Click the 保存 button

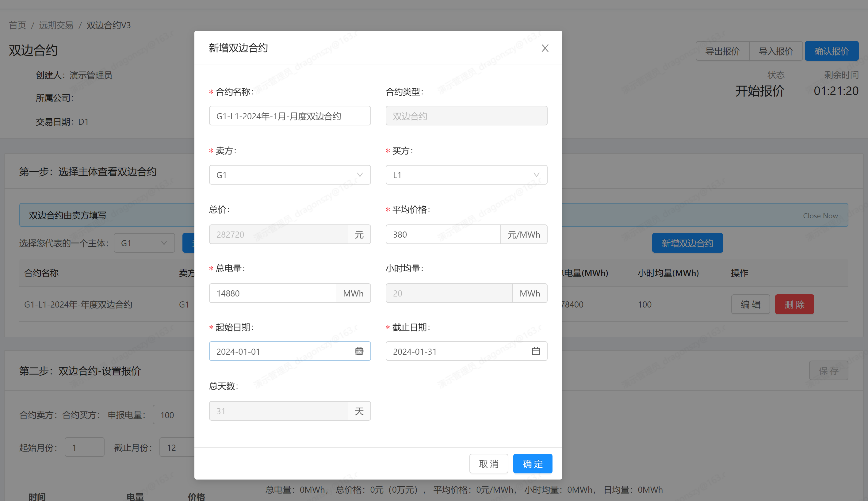click(x=828, y=370)
